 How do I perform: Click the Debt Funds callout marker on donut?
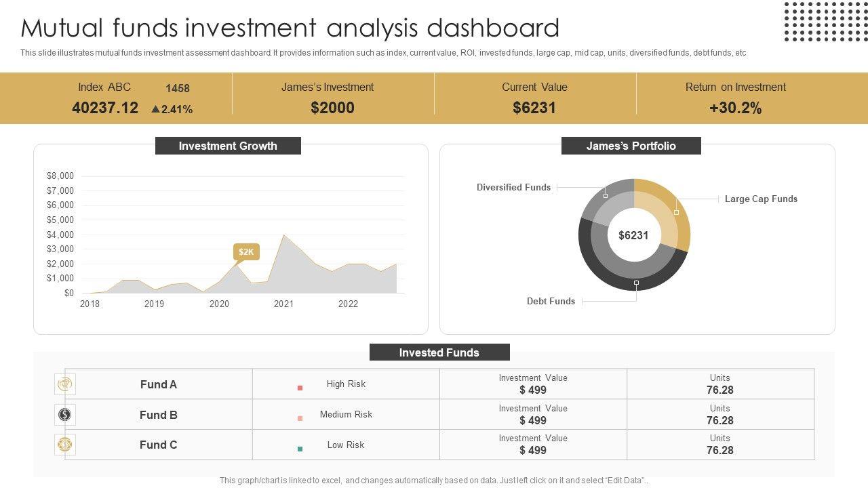click(x=636, y=283)
